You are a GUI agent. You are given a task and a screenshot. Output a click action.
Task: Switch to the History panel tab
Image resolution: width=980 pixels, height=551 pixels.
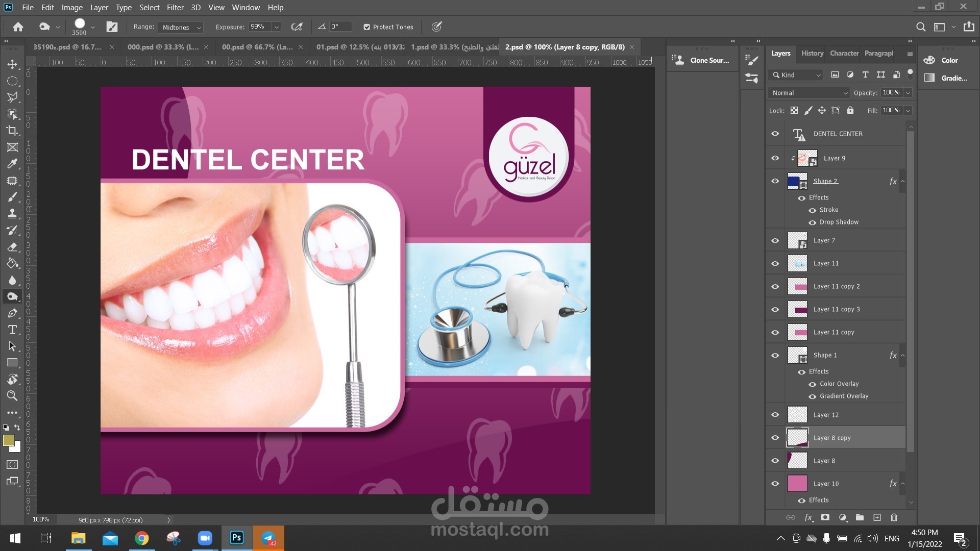[812, 53]
